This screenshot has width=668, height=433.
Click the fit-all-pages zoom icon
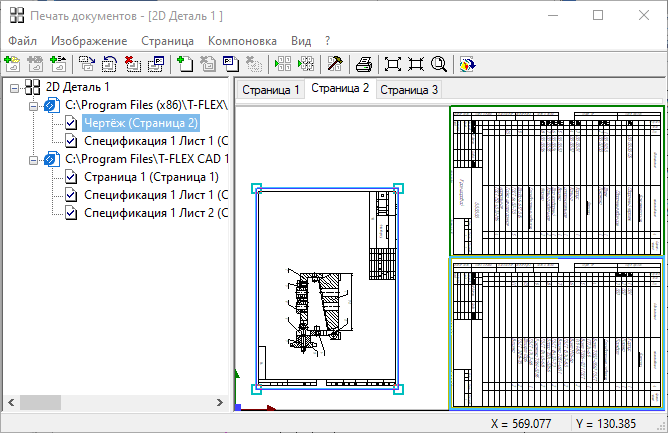[393, 64]
